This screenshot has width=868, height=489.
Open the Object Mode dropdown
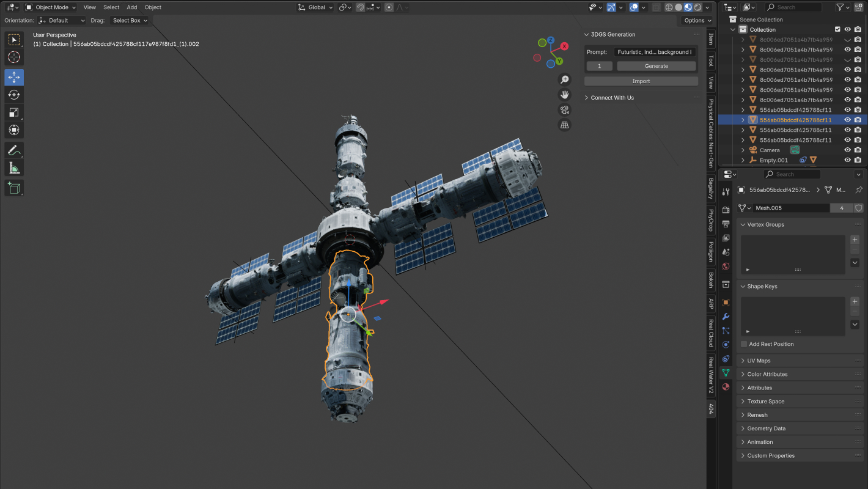pyautogui.click(x=51, y=7)
